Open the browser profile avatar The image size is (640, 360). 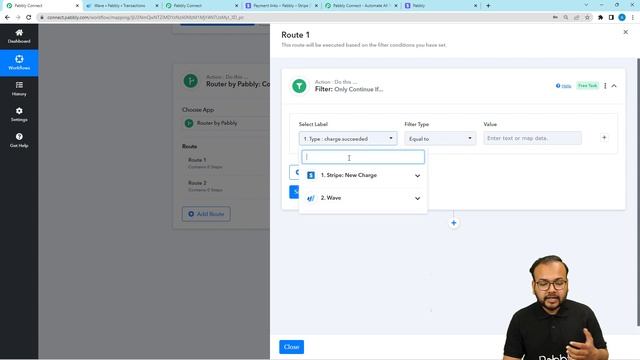tap(622, 18)
